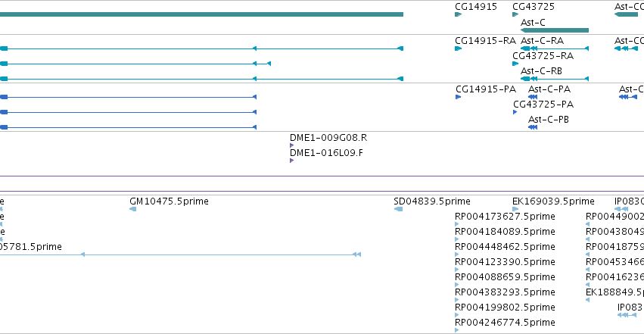Click the arrow glyph under GM10475.5prime
This screenshot has width=644, height=334.
tap(132, 209)
